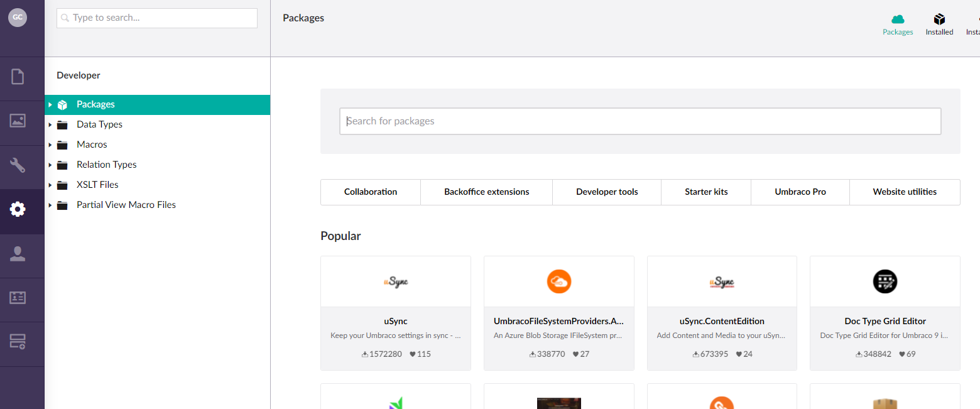Expand the Packages tree node arrow
Screen dimensions: 980x409
pos(50,104)
